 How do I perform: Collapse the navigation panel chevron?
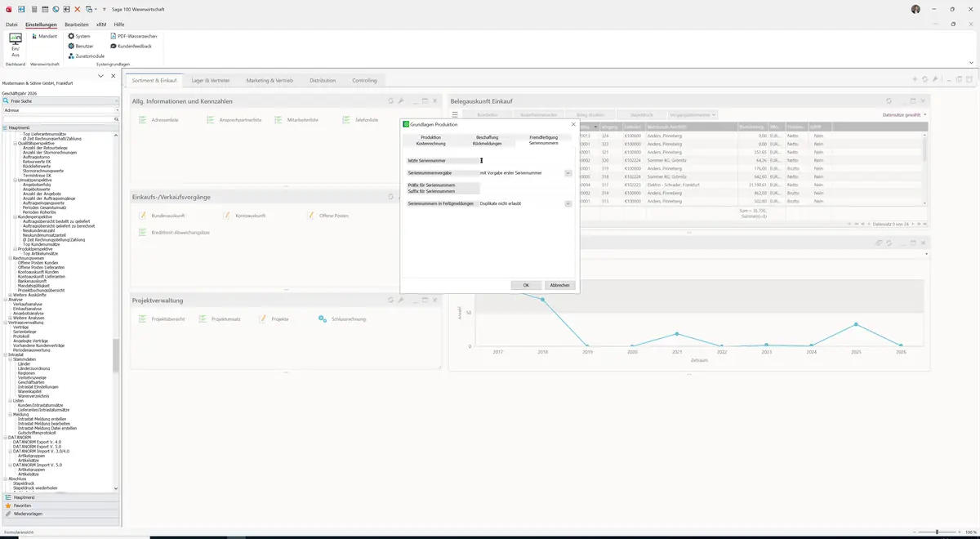pos(100,76)
